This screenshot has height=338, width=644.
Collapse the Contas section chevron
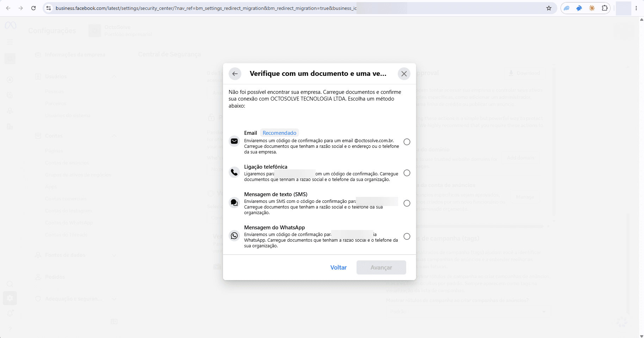pos(114,136)
